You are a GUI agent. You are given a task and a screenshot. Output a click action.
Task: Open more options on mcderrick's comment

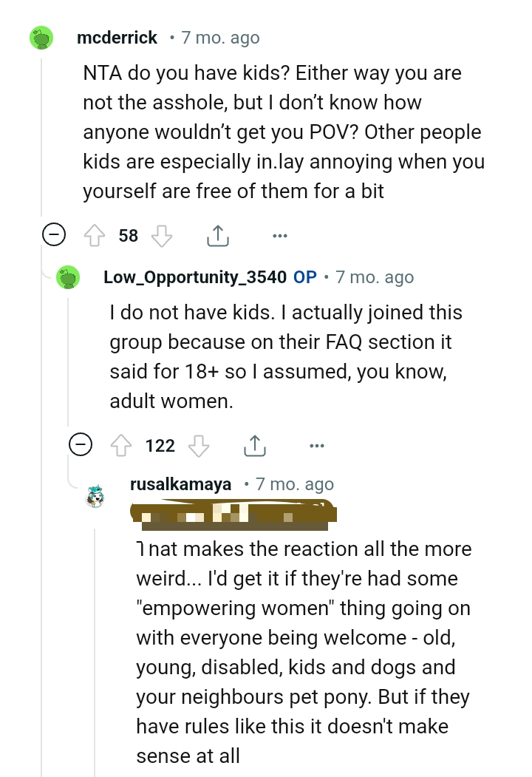[x=279, y=236]
